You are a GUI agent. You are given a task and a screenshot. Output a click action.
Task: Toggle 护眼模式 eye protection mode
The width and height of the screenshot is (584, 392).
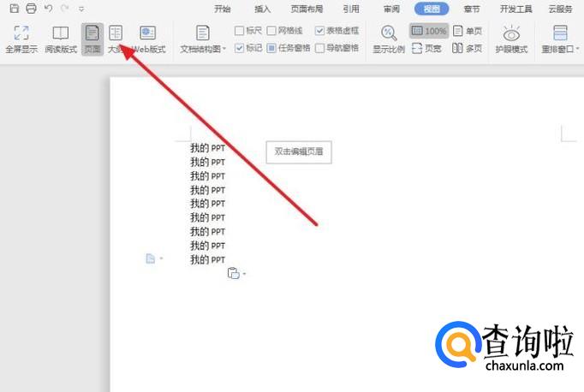(511, 39)
